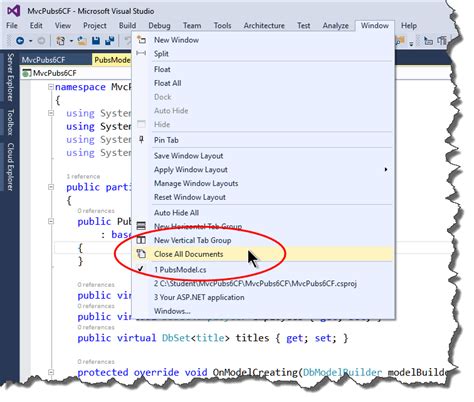Image resolution: width=474 pixels, height=402 pixels.
Task: Collapse the using statements block
Action: (51, 113)
